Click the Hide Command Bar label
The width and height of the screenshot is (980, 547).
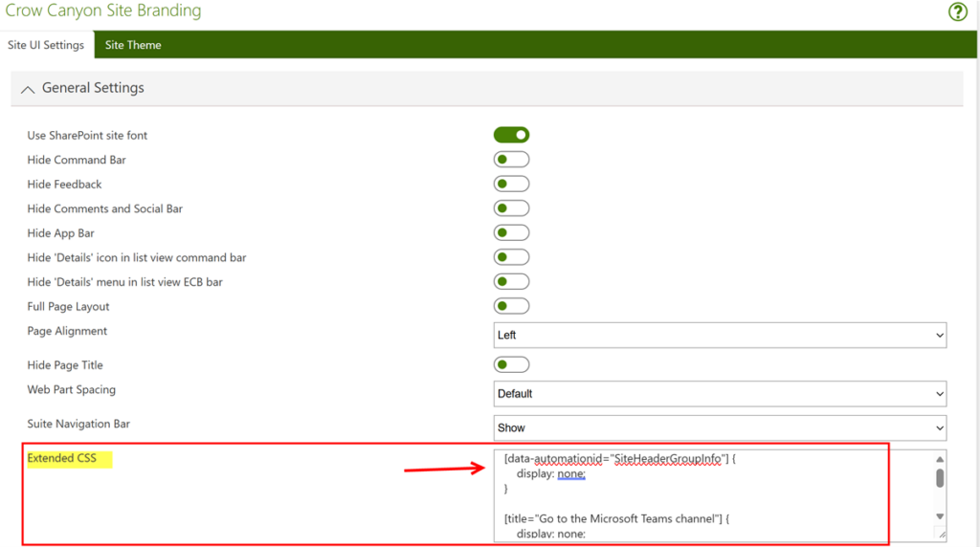point(77,160)
